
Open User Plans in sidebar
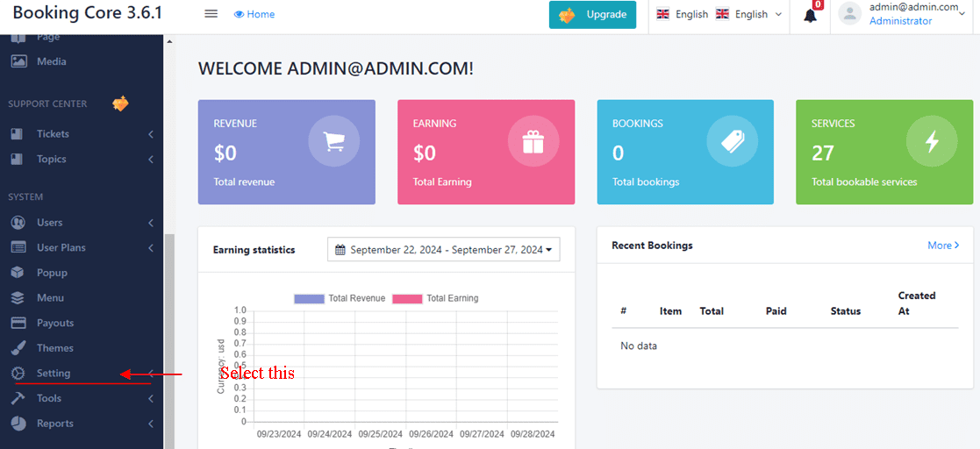pyautogui.click(x=61, y=248)
